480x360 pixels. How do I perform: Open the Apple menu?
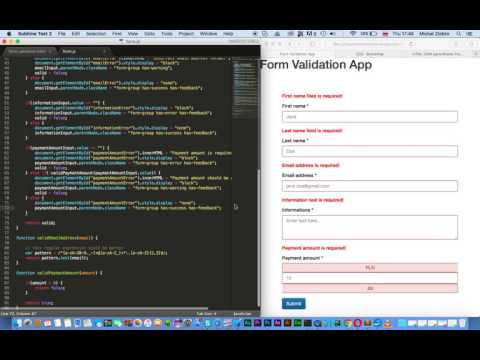click(9, 34)
